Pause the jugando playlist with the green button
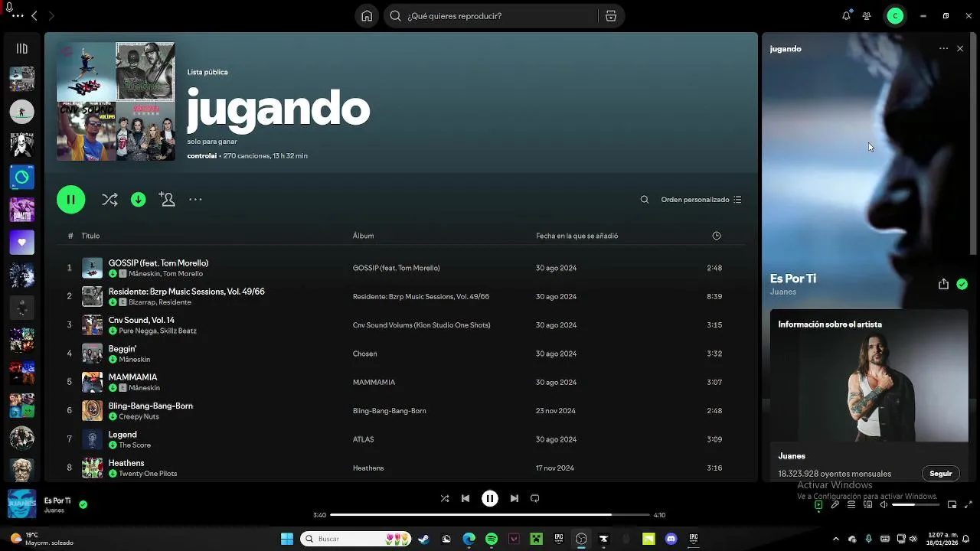This screenshot has height=551, width=980. tap(70, 200)
